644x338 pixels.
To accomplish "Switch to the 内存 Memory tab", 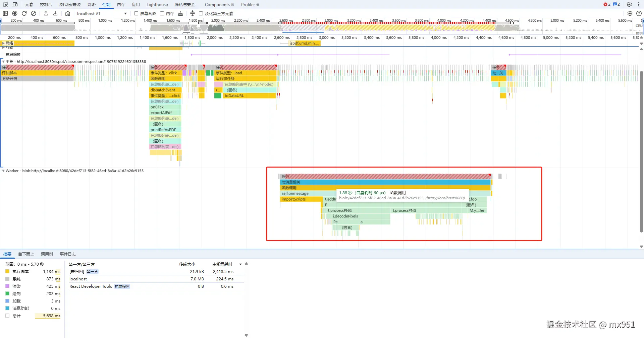I will 121,4.
